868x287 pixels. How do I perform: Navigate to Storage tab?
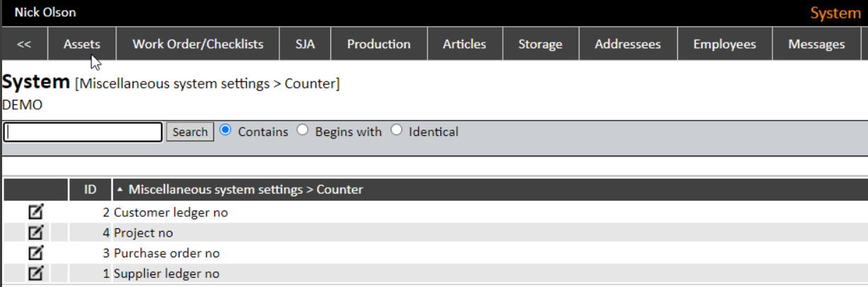tap(540, 44)
